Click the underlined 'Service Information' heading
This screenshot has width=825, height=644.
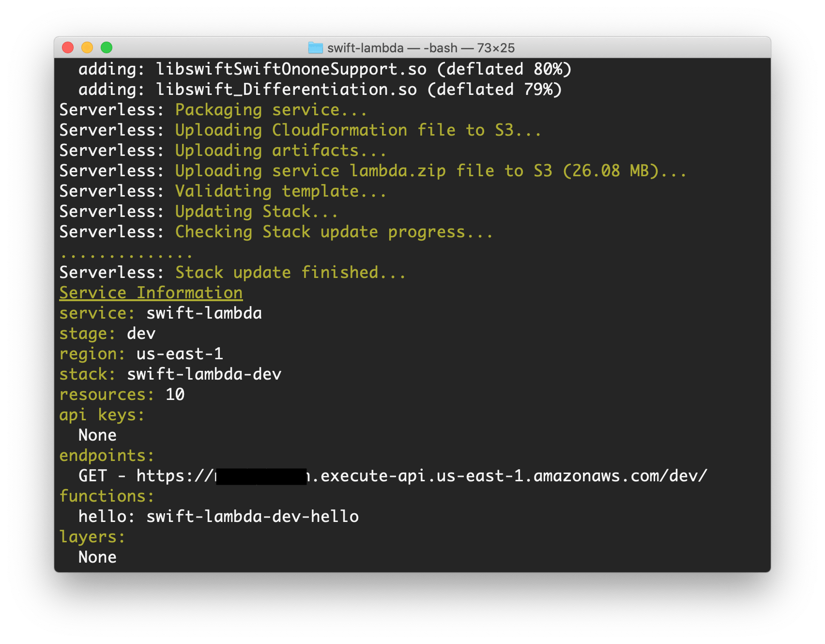click(151, 293)
